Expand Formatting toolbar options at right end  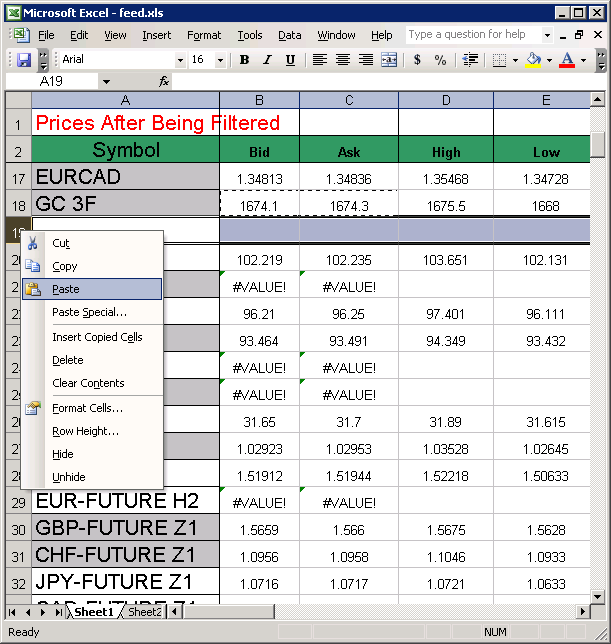point(601,60)
